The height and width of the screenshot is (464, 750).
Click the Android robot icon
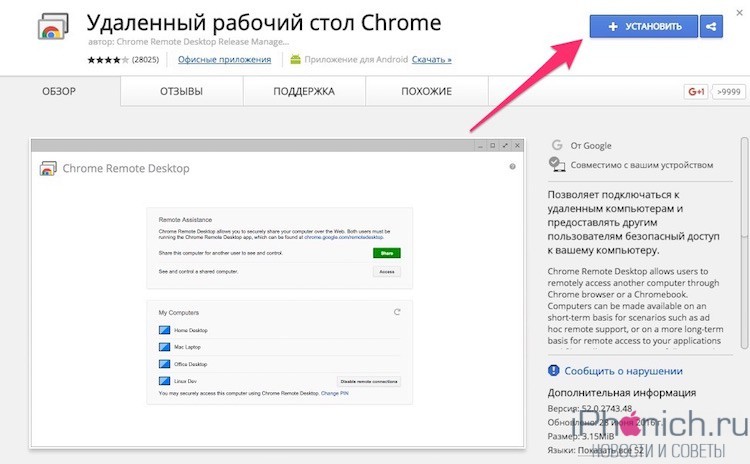click(296, 59)
